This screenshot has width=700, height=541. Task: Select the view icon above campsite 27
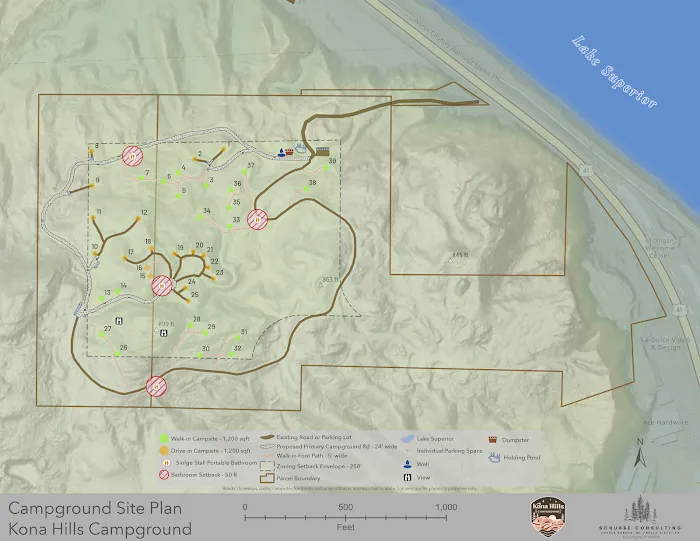point(120,320)
